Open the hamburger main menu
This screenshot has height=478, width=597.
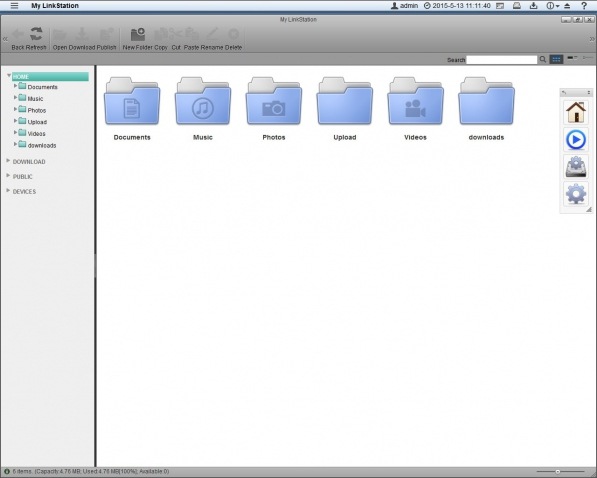coord(14,5)
